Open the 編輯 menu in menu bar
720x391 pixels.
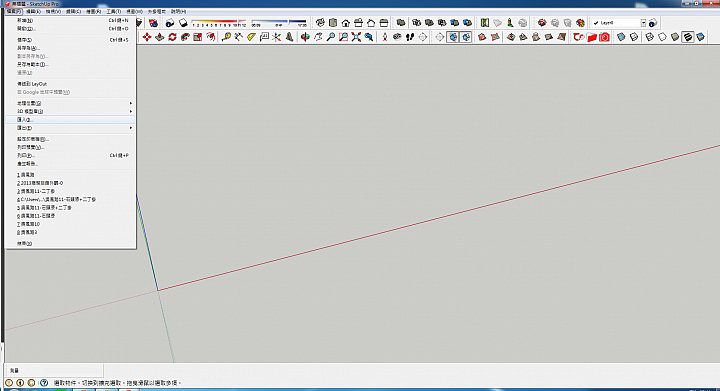[33, 11]
